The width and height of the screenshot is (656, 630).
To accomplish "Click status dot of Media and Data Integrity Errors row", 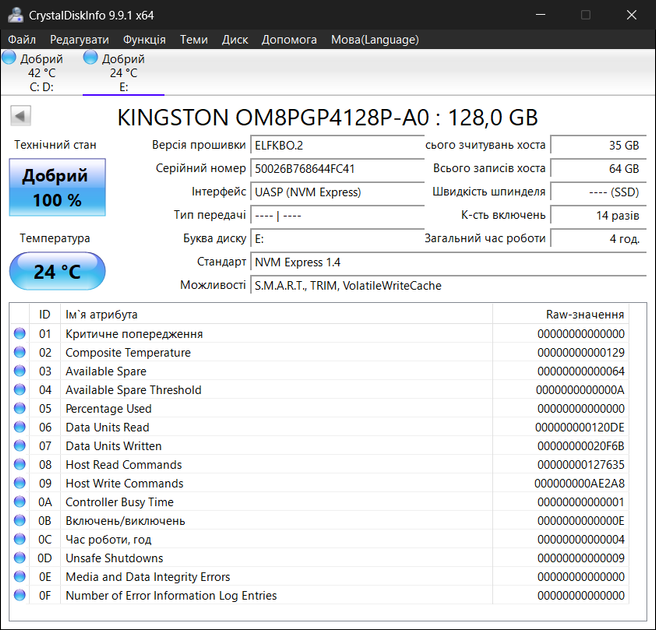I will pos(20,576).
